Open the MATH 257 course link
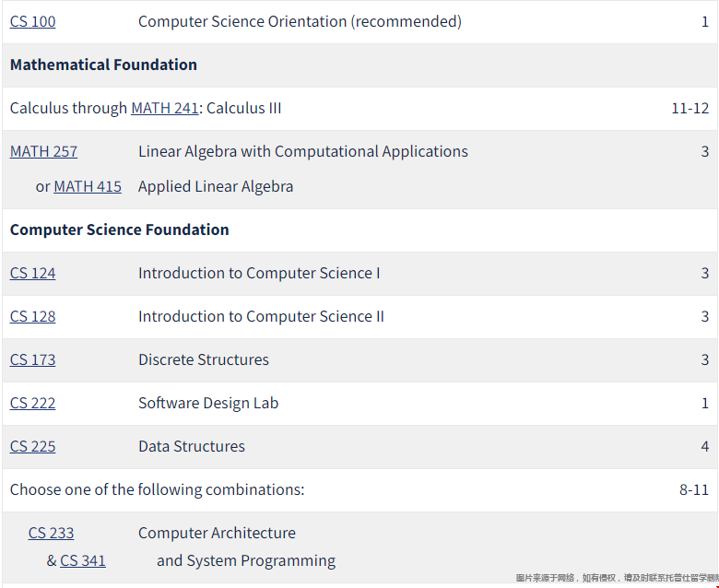 click(x=43, y=152)
